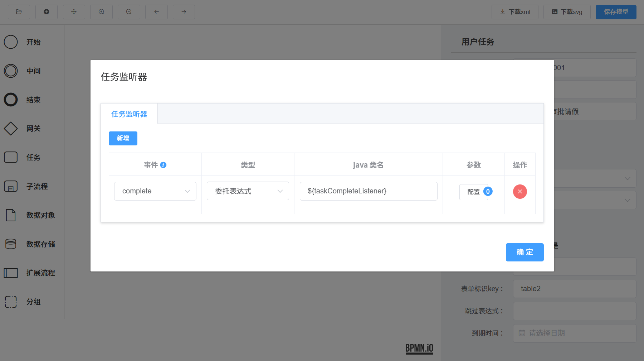Select the End event (结束) icon
Image resolution: width=644 pixels, height=361 pixels.
[11, 100]
